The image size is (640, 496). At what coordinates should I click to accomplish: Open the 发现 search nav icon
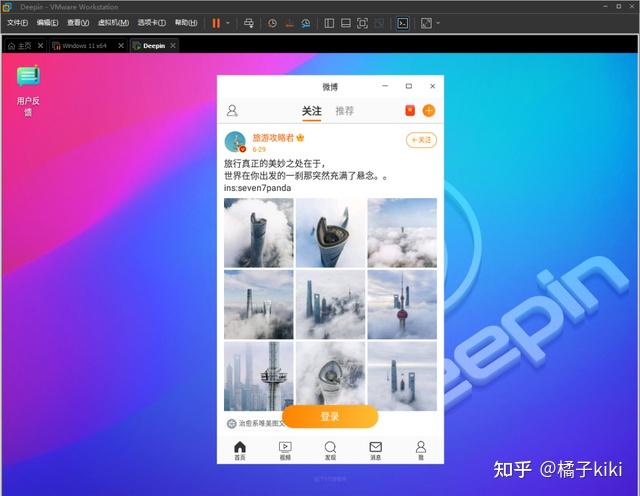(330, 451)
